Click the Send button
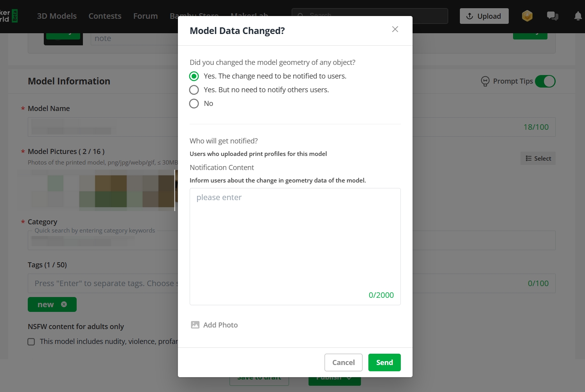This screenshot has width=585, height=392. click(384, 362)
